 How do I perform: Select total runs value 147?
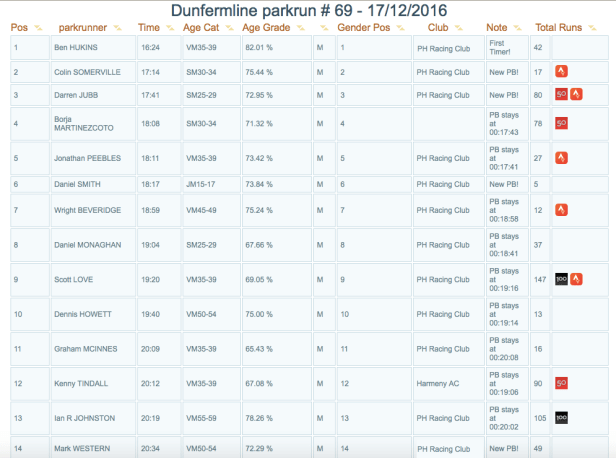click(540, 279)
